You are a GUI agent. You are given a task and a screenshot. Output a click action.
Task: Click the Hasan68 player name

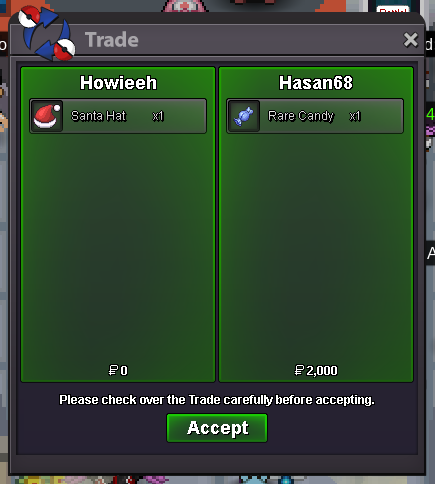click(x=316, y=83)
